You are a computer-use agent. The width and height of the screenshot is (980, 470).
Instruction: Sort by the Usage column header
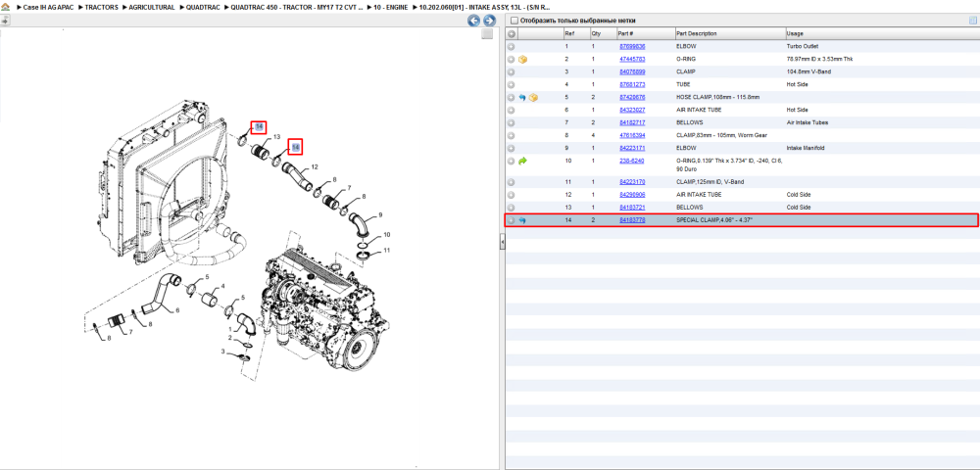click(x=881, y=33)
